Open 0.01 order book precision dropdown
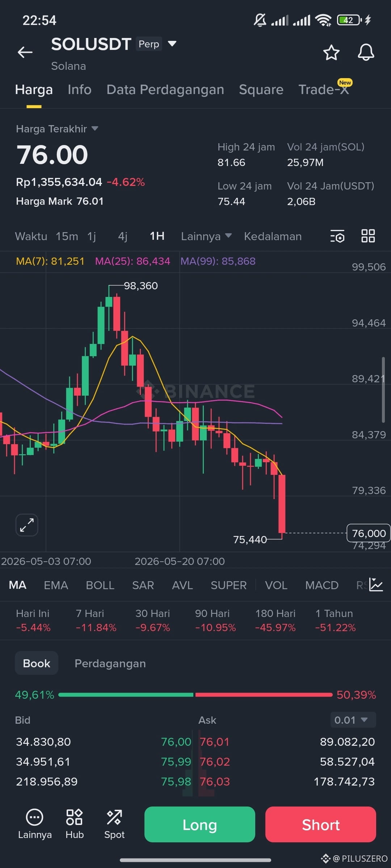The width and height of the screenshot is (391, 868). [353, 720]
